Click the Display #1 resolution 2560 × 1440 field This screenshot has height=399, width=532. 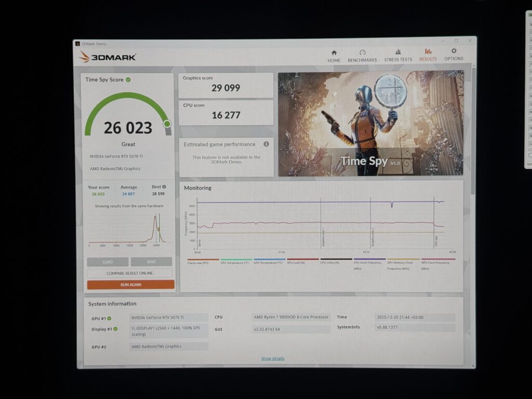(169, 331)
